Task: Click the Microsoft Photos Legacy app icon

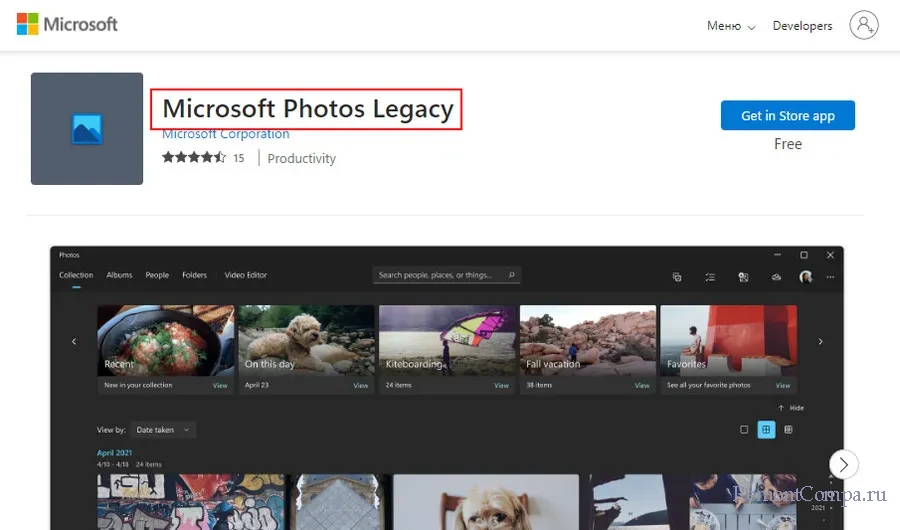Action: click(x=87, y=129)
